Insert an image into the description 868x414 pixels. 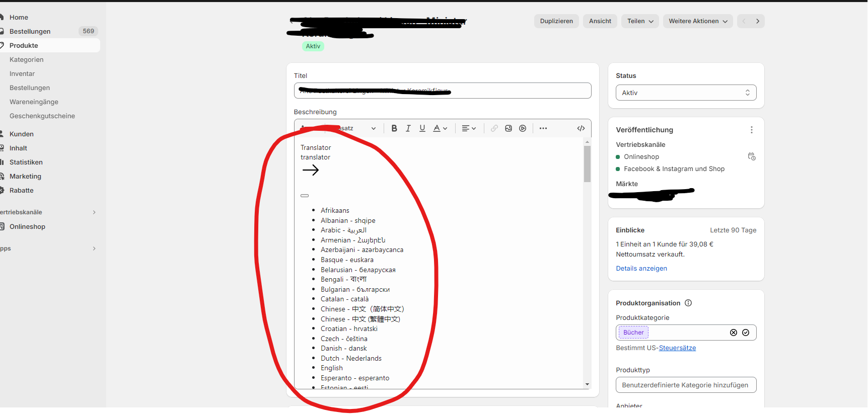coord(509,128)
